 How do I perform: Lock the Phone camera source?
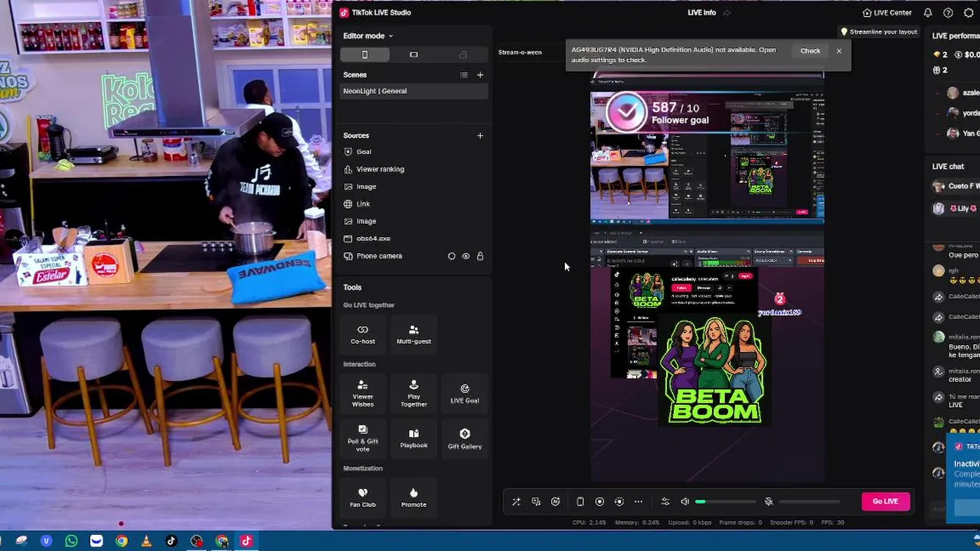(480, 256)
